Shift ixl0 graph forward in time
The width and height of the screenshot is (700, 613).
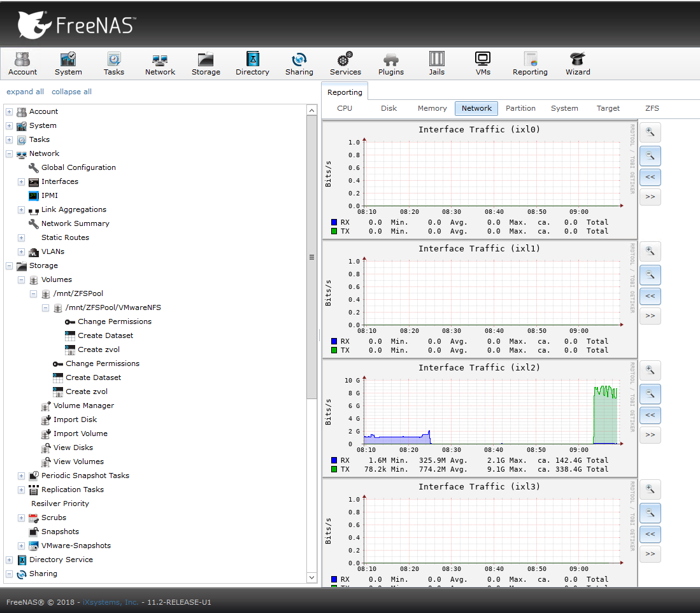[650, 197]
